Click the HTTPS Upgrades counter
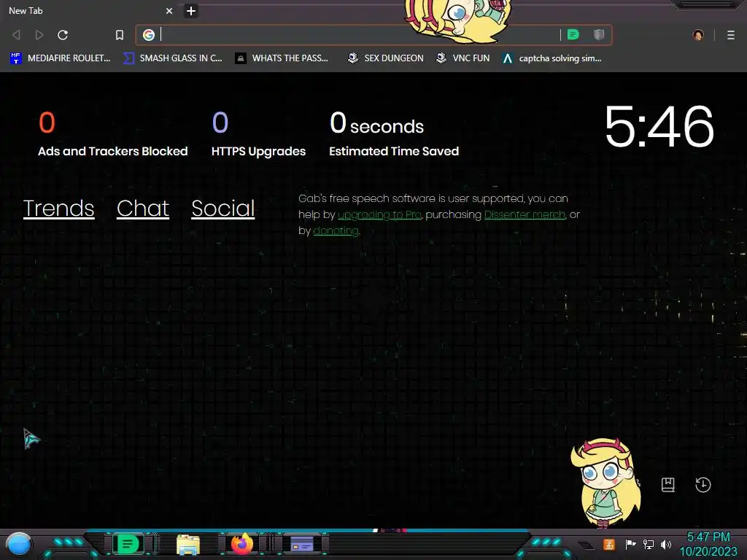The height and width of the screenshot is (560, 747). tap(259, 134)
